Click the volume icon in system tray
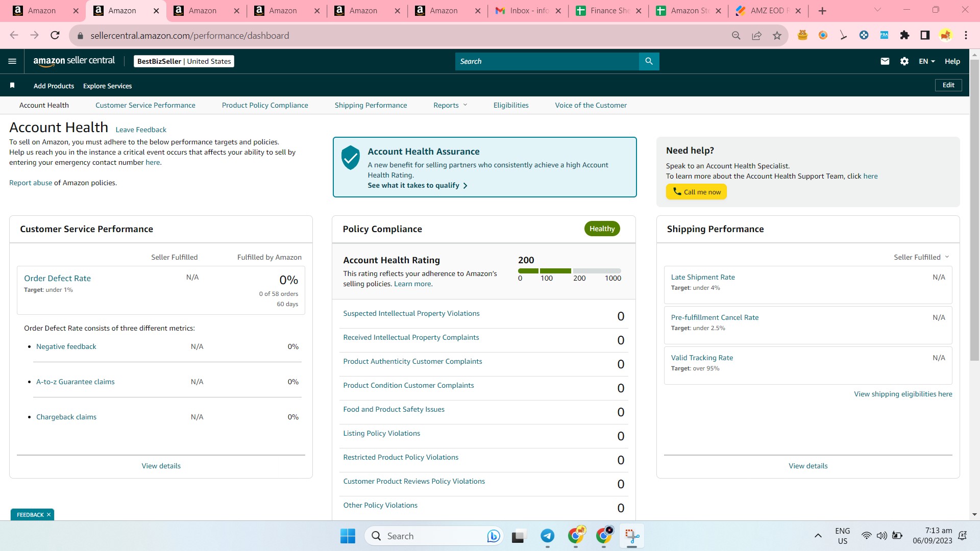This screenshot has width=980, height=551. coord(881,536)
